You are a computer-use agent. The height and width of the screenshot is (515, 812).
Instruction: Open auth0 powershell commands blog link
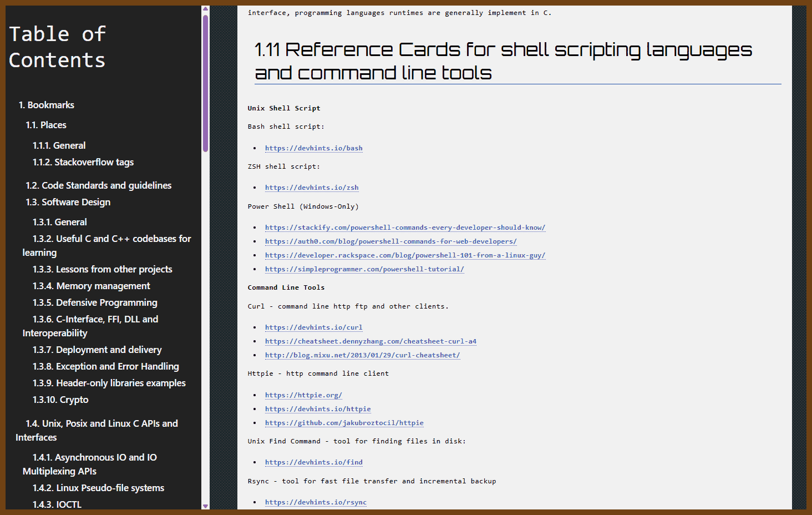coord(391,241)
